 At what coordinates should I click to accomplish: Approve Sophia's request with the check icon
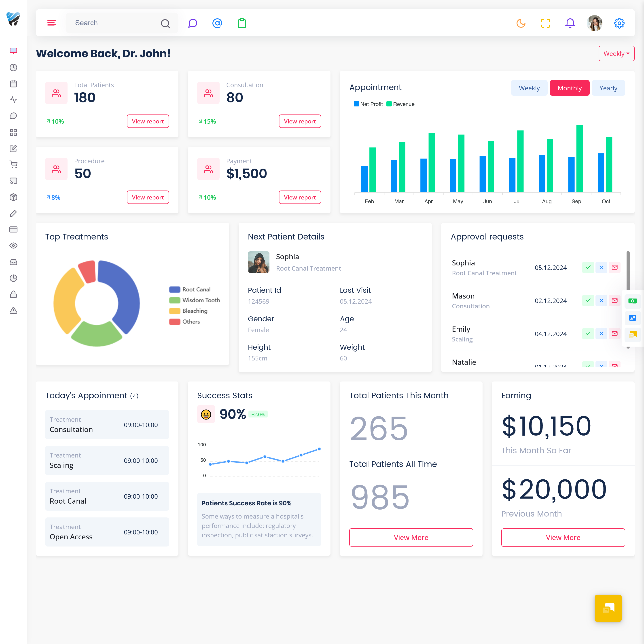point(588,267)
